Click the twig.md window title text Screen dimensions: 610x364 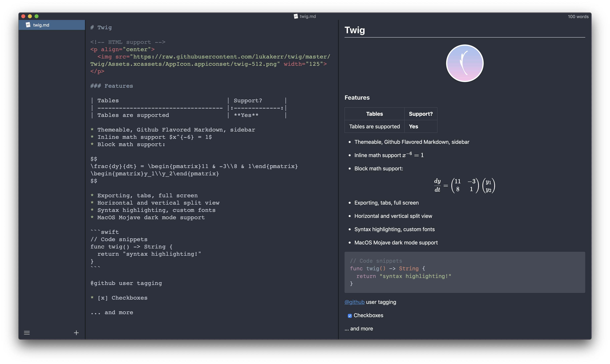point(307,16)
